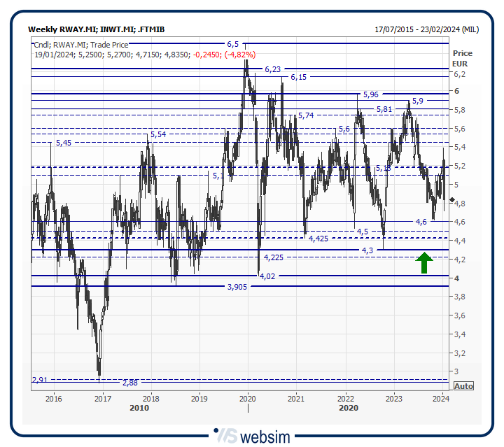Click the 6,5 resistance level label

pyautogui.click(x=233, y=44)
